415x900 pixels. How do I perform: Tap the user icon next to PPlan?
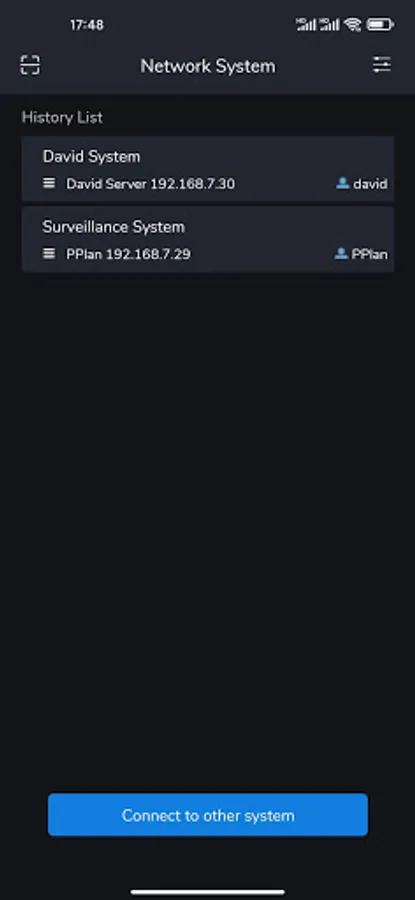[341, 253]
